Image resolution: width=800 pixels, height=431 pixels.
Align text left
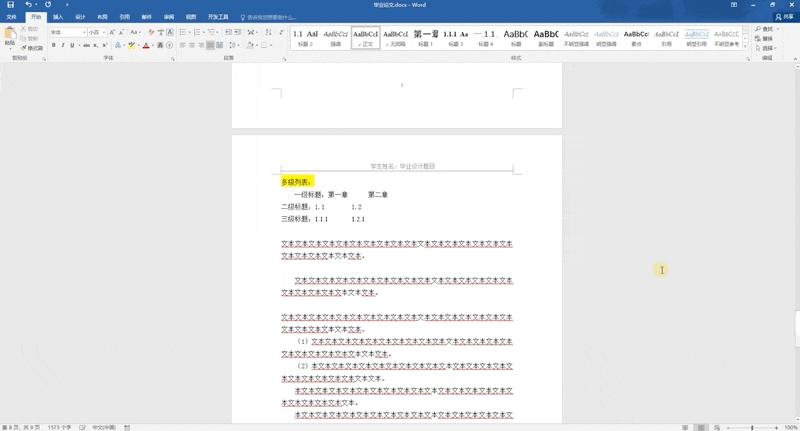[x=183, y=45]
